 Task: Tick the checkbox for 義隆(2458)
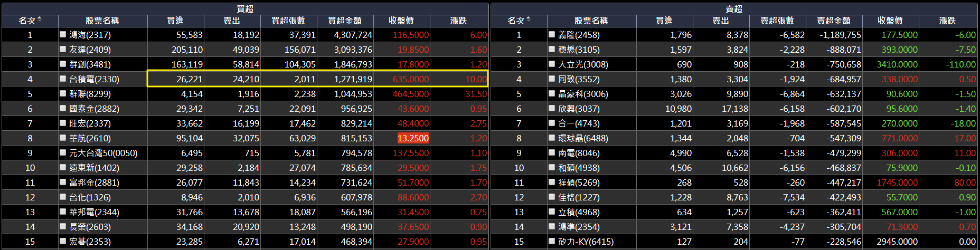coord(552,34)
